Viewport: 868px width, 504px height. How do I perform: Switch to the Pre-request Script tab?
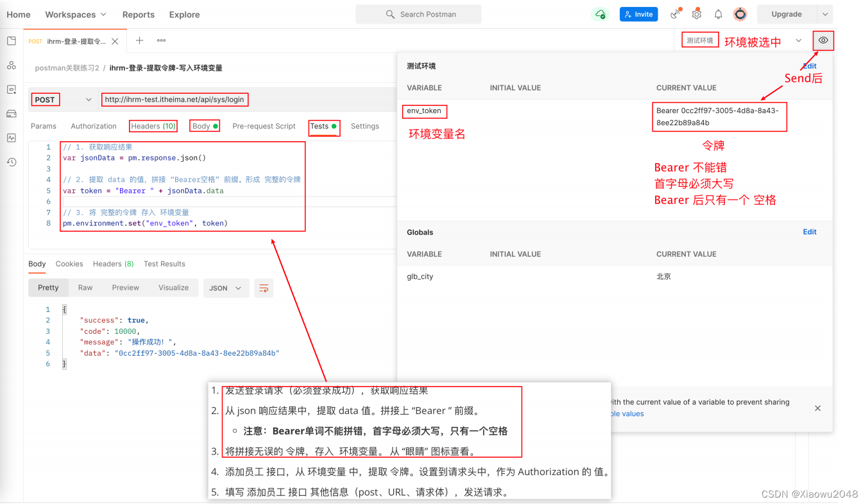[264, 126]
